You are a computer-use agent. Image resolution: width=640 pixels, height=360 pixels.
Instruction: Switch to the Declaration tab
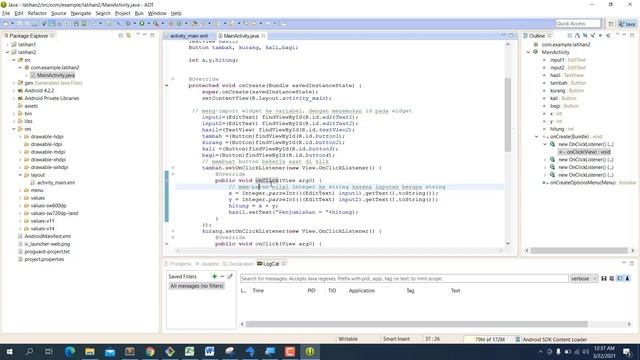click(238, 264)
